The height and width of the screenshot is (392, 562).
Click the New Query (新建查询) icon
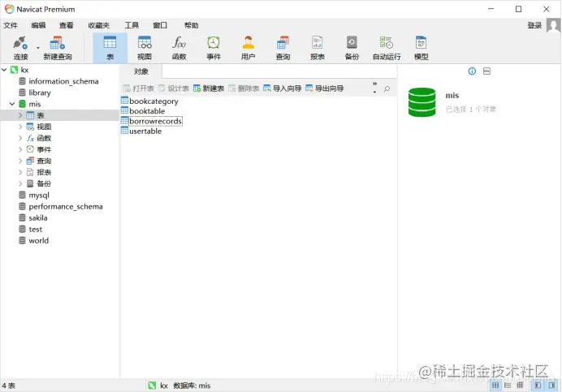click(58, 48)
